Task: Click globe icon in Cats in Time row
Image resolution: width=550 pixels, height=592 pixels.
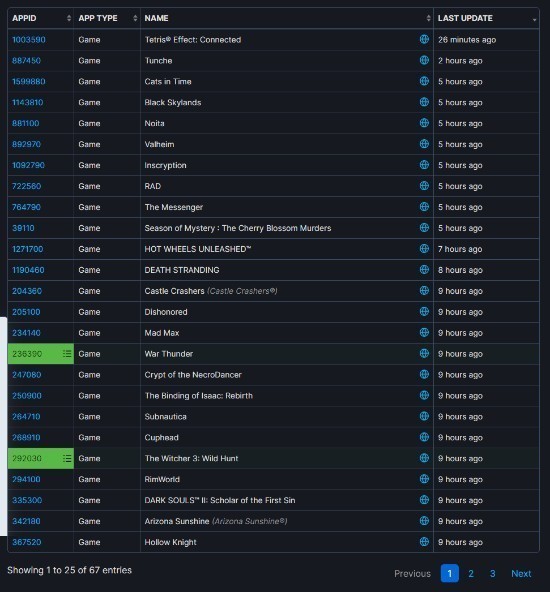Action: coord(424,81)
